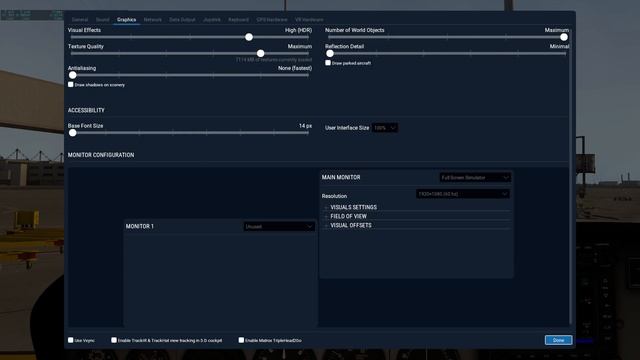Click the Monitor Configuration heading
This screenshot has height=360, width=640.
101,155
